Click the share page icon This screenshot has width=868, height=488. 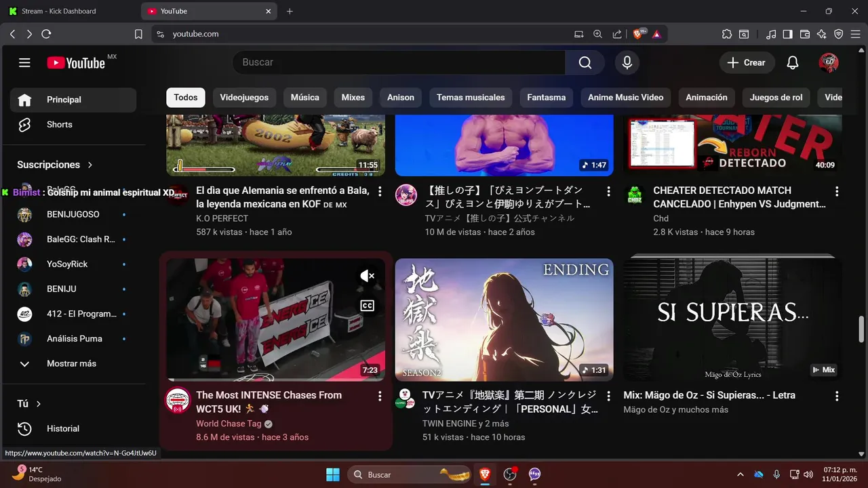coord(617,34)
